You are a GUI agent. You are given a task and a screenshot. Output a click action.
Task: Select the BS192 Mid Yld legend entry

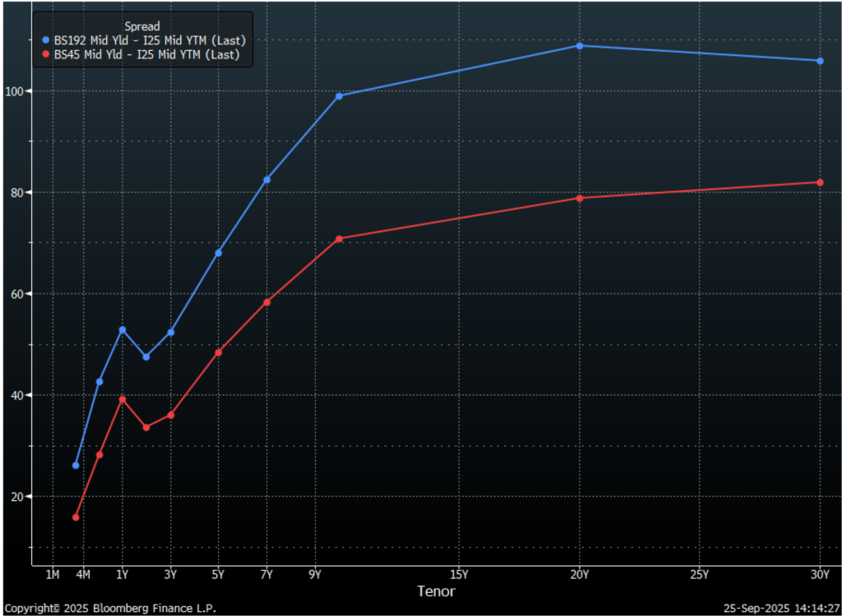[150, 40]
